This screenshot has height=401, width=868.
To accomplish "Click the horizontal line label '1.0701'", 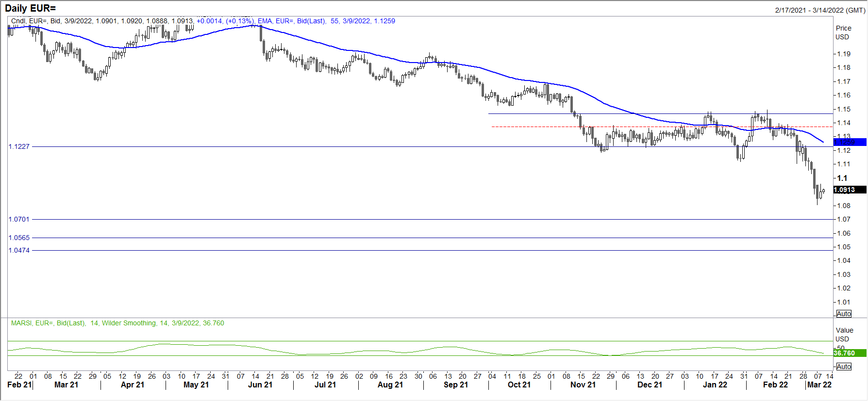I will [19, 219].
